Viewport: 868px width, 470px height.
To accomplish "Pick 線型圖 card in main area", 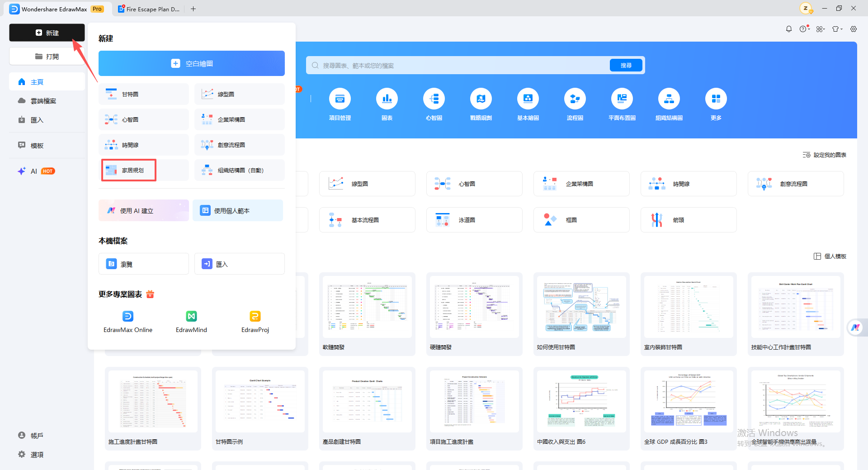I will tap(367, 184).
